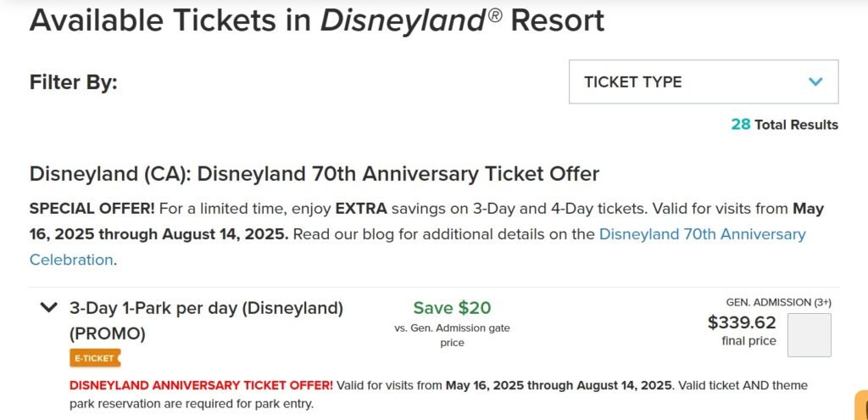Collapse the 3-Day 1-Park ticket chevron
This screenshot has height=420, width=868.
[x=49, y=307]
